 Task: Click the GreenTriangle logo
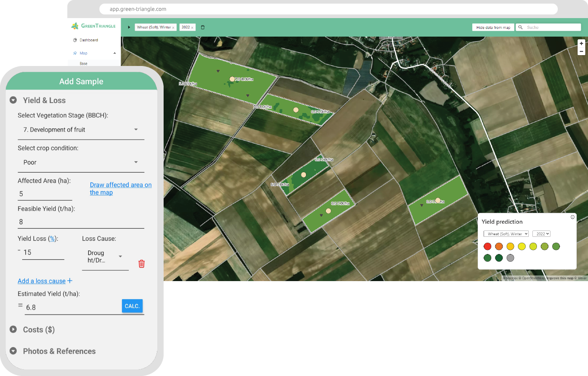point(94,26)
